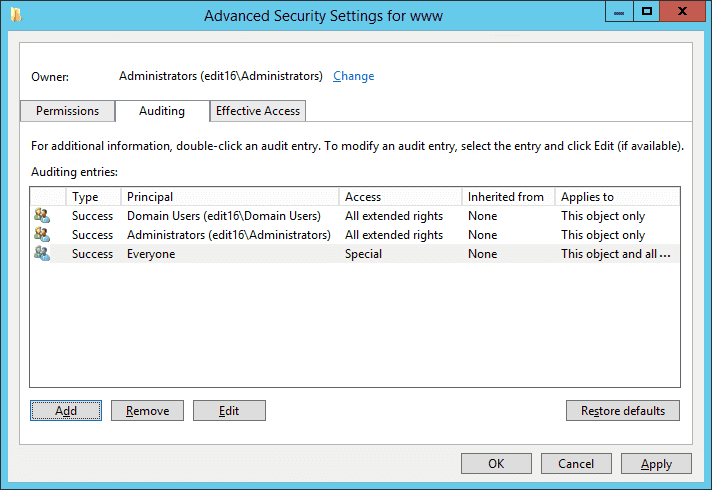
Task: Click Administrators (edit16\Administrators) owner name text
Action: (221, 76)
